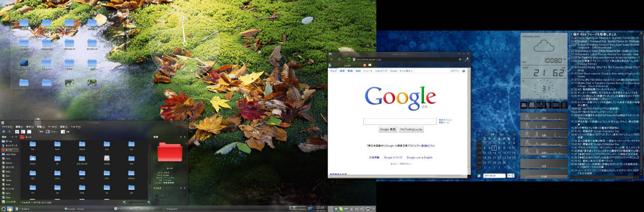Select ルート in Dolphin places panel
The width and height of the screenshot is (644, 212).
(9, 150)
